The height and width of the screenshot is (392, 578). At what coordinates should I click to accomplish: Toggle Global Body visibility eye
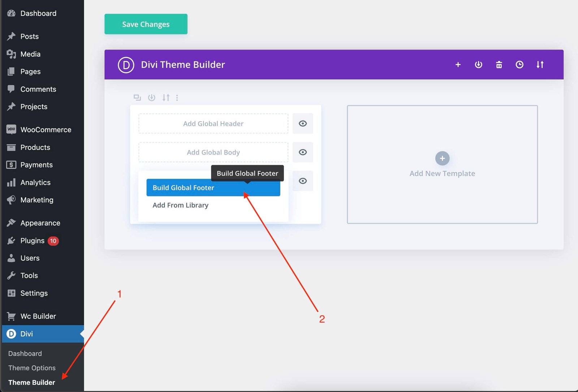pos(303,152)
